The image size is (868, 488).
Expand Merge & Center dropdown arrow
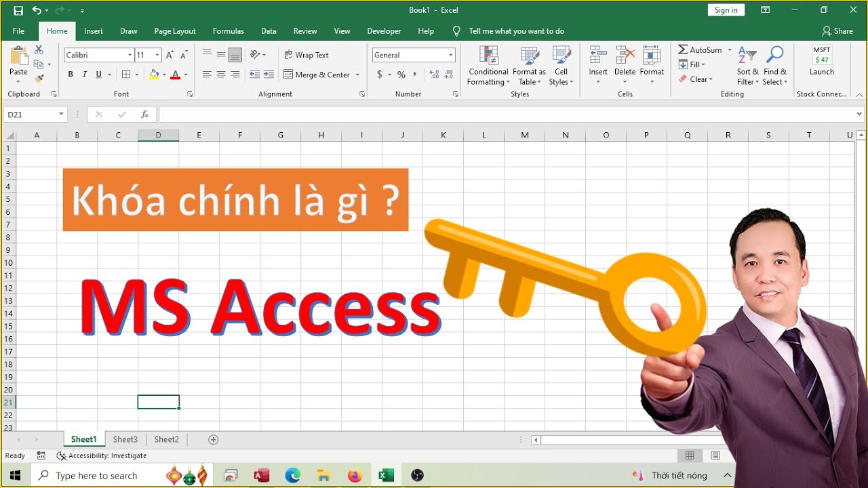[357, 75]
